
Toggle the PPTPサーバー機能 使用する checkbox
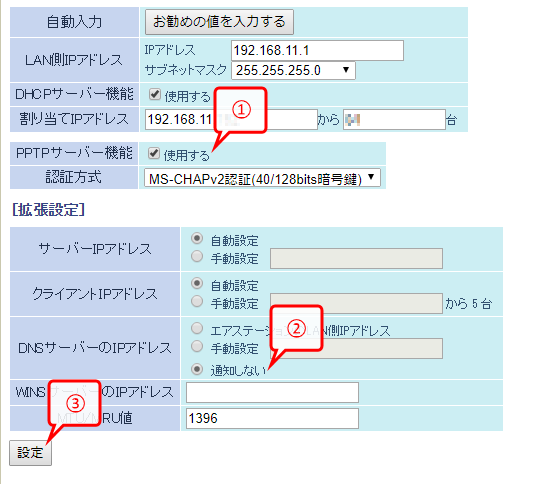pyautogui.click(x=154, y=153)
